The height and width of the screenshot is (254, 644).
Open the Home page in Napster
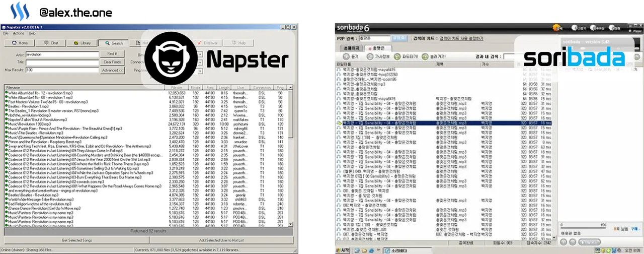(20, 43)
